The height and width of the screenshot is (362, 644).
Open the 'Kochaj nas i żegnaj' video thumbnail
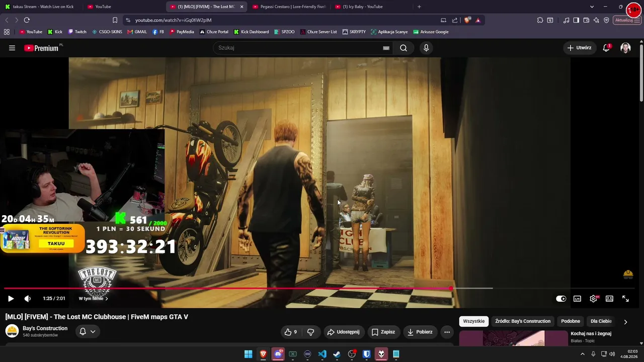513,338
